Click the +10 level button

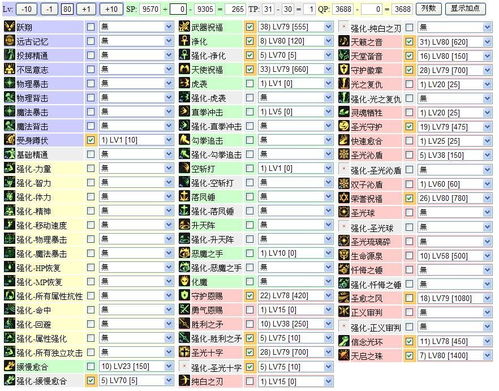[x=111, y=9]
